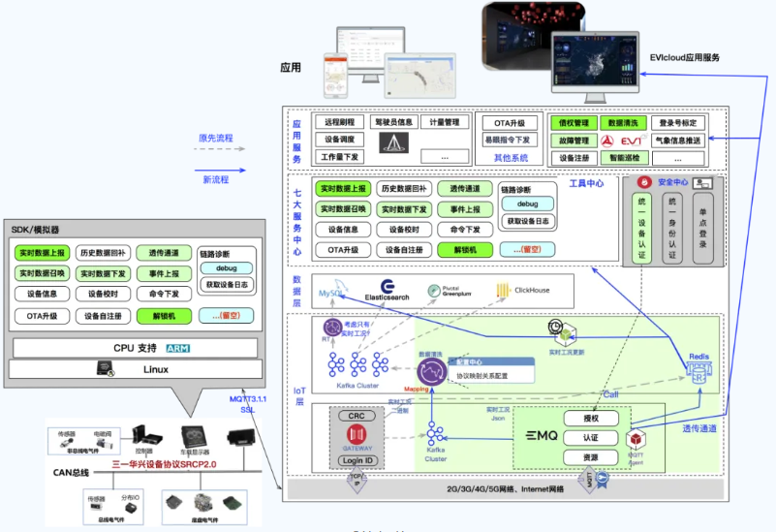Click the 驾驶员信息 box
776x532 pixels.
click(393, 122)
